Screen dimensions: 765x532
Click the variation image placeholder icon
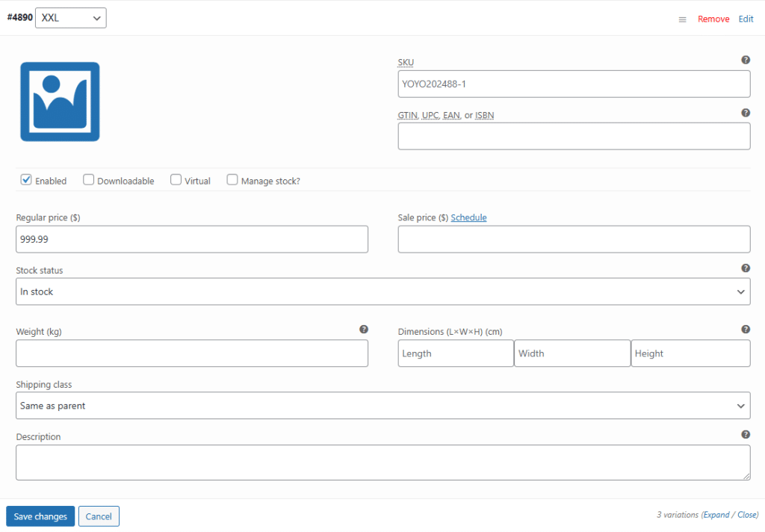pyautogui.click(x=60, y=102)
